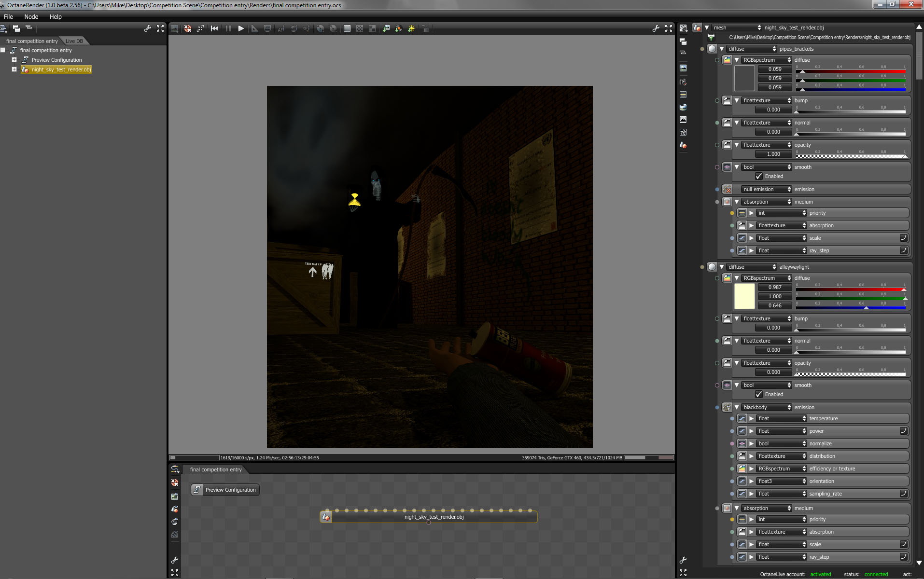
Task: Select final competition entry outliner tab
Action: pyautogui.click(x=32, y=41)
